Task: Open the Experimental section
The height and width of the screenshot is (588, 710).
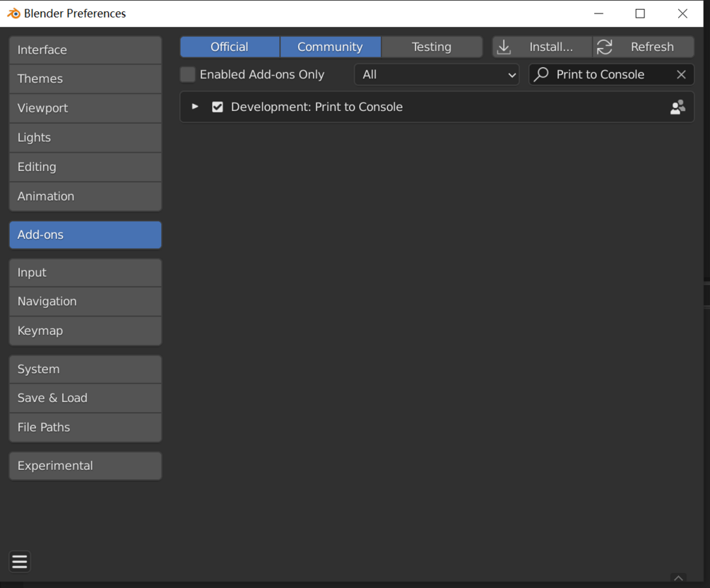Action: (x=85, y=466)
